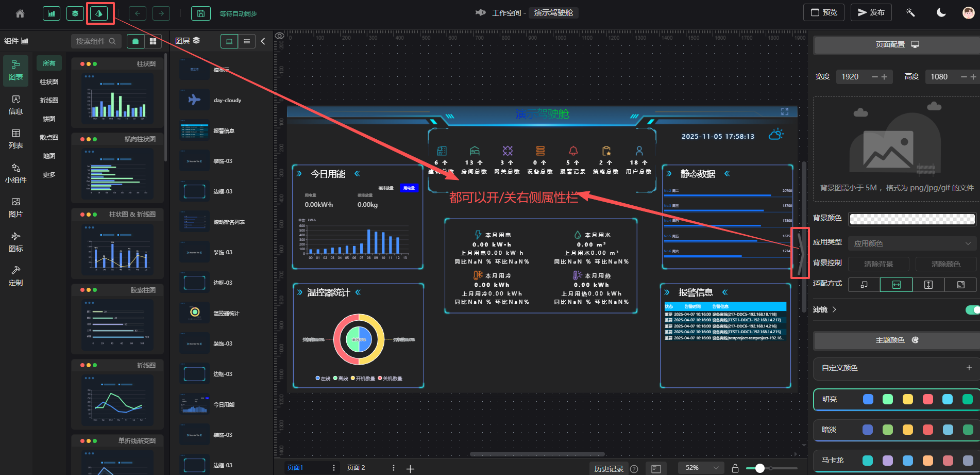Screen dimensions: 980x475
Task: Click the undo back arrow button
Action: [138, 13]
